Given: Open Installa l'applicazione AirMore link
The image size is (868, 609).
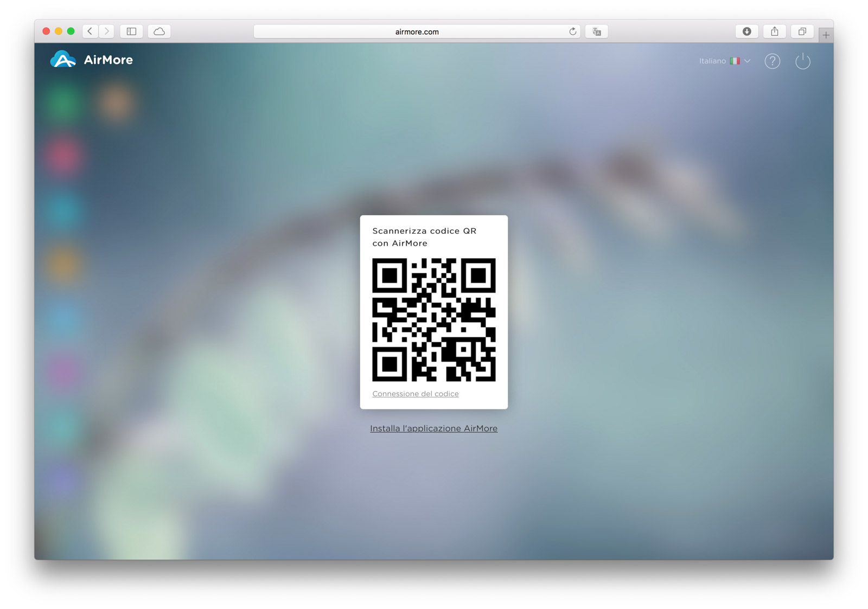Looking at the screenshot, I should click(434, 428).
